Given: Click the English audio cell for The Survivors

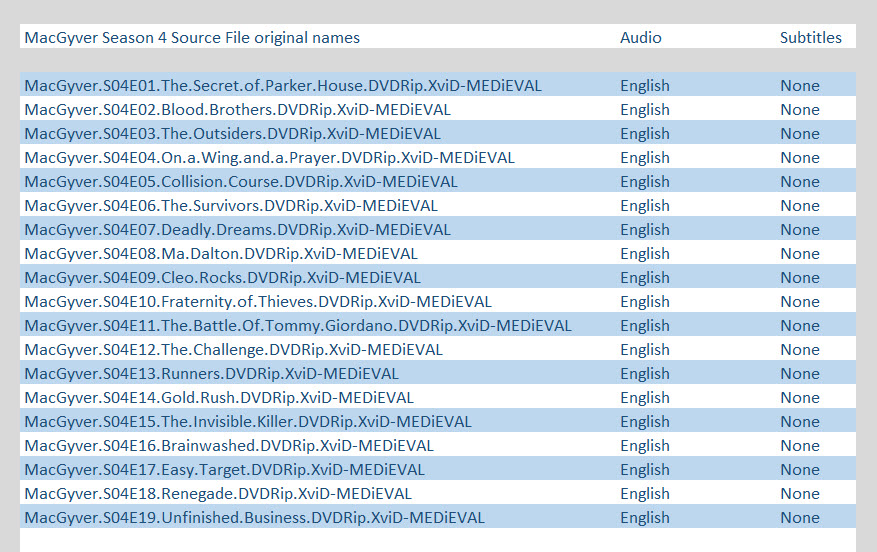Looking at the screenshot, I should 645,206.
